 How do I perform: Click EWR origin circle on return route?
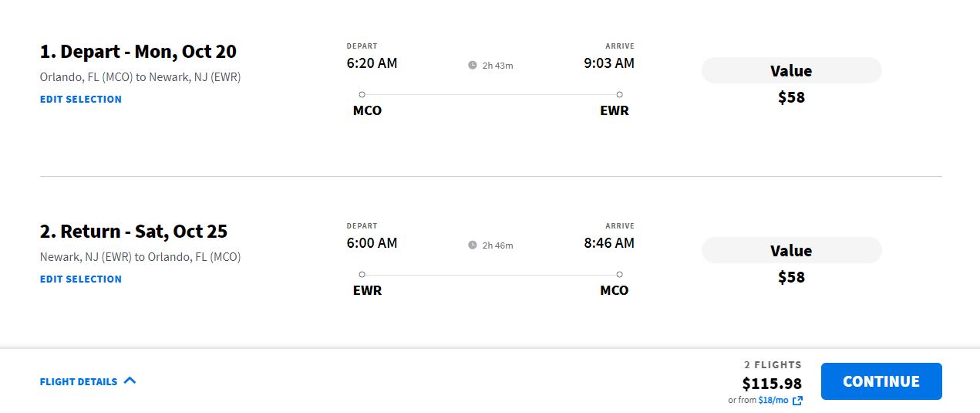coord(362,275)
